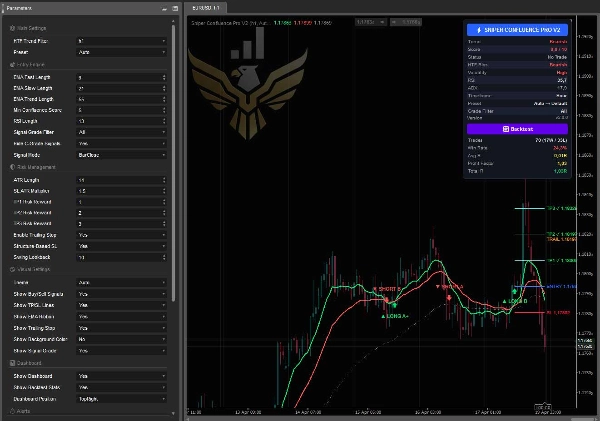Open the Preset dropdown set to Auto
This screenshot has width=600, height=421.
121,52
